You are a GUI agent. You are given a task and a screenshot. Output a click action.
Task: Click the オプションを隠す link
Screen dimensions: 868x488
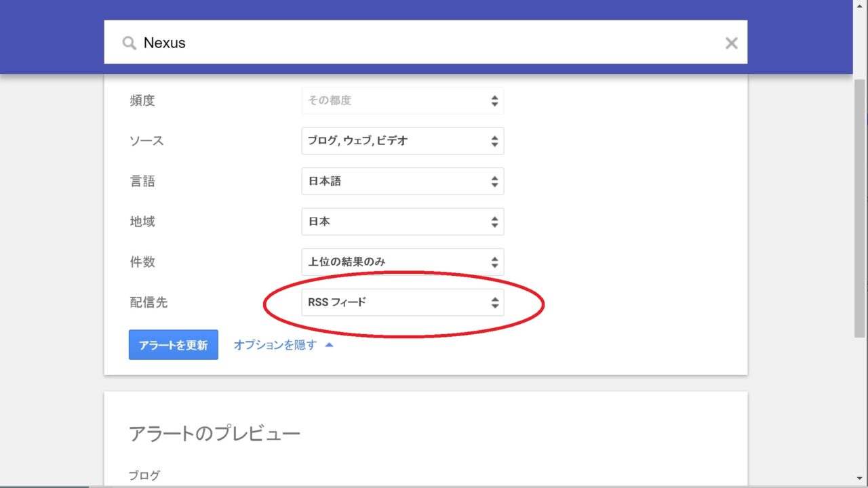pos(275,345)
